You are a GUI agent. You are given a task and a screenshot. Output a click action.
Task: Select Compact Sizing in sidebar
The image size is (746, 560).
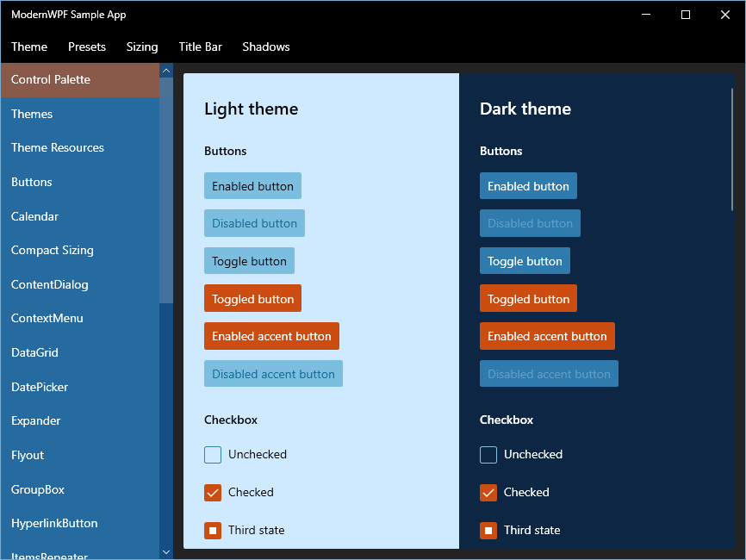[80, 250]
